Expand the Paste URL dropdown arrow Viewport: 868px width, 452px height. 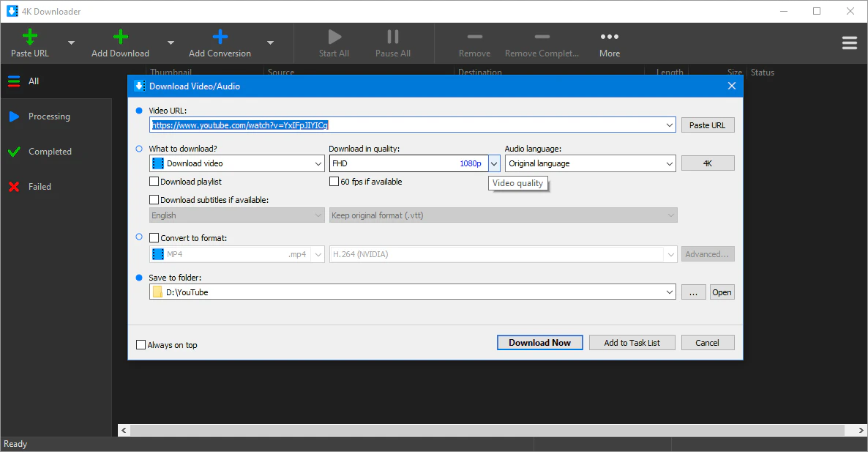tap(71, 43)
